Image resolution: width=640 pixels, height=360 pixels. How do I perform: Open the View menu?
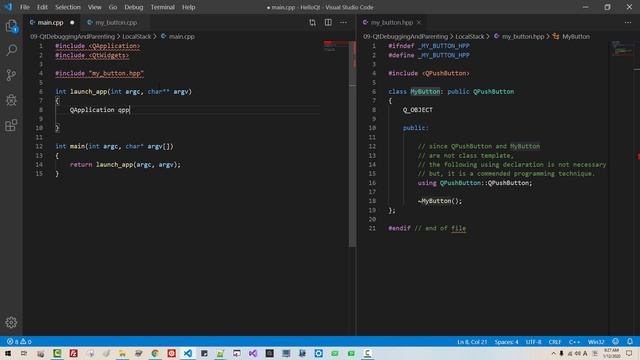click(94, 7)
